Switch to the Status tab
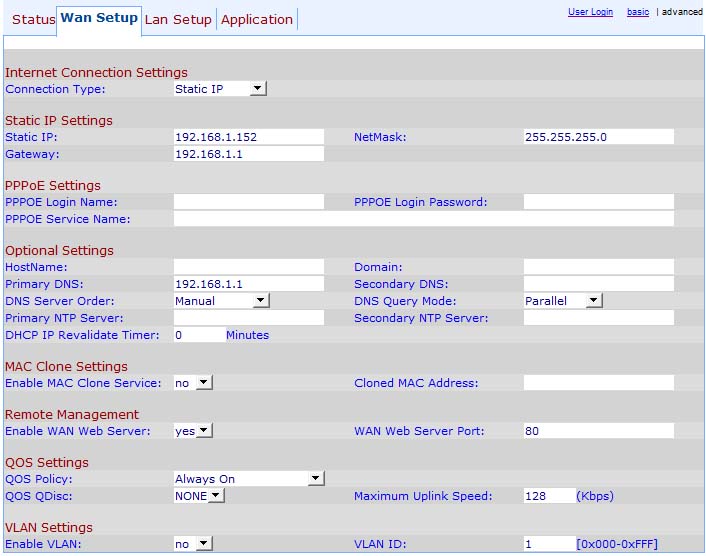This screenshot has height=556, width=706. 33,20
